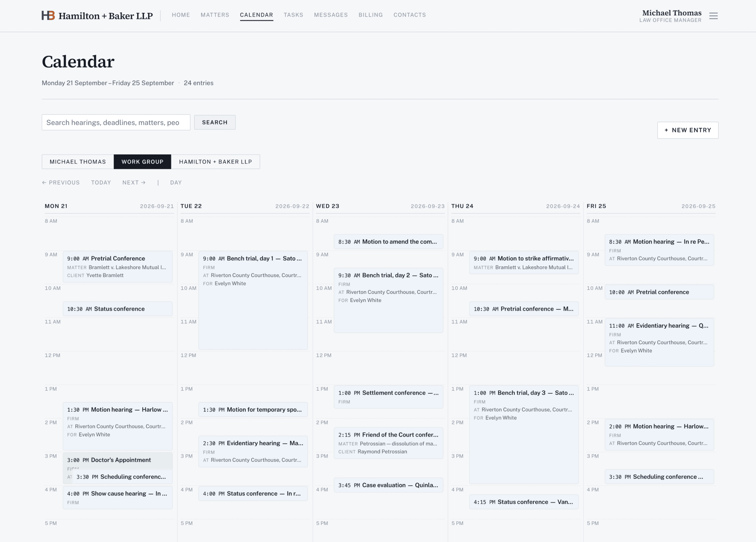Screen dimensions: 756x542
Task: Open Tuesday 4:00 PM Status conference entry
Action: coord(253,494)
